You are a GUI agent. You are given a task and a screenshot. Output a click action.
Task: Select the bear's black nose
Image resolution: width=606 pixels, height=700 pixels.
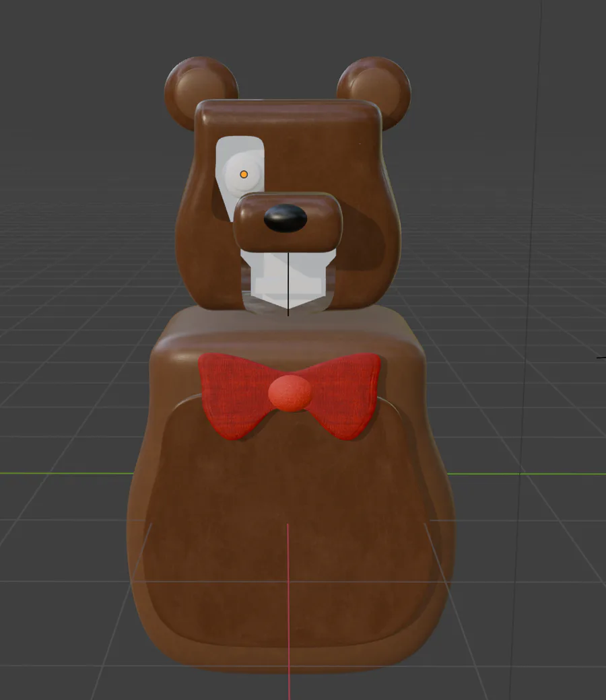click(285, 218)
